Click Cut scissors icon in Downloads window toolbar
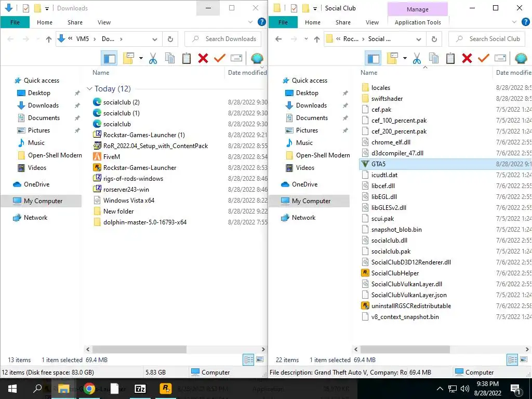This screenshot has width=532, height=399. [153, 58]
